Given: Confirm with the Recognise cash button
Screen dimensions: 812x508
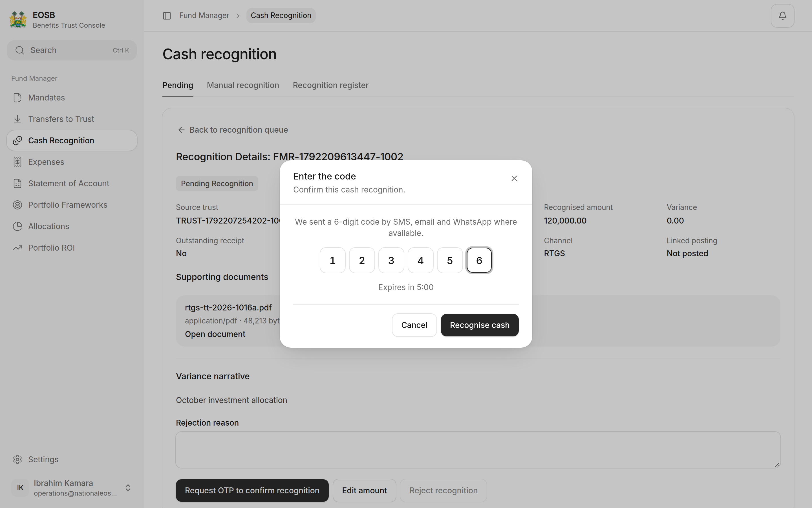Looking at the screenshot, I should pyautogui.click(x=480, y=325).
